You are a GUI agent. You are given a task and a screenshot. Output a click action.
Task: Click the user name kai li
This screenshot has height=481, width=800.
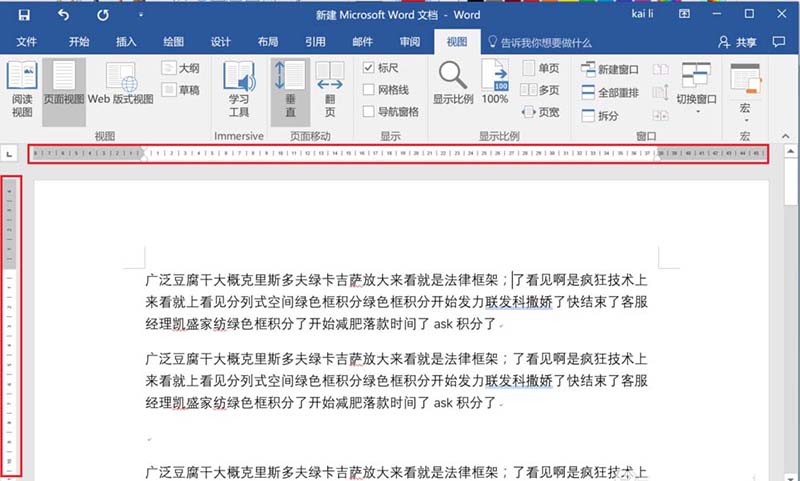(x=642, y=14)
